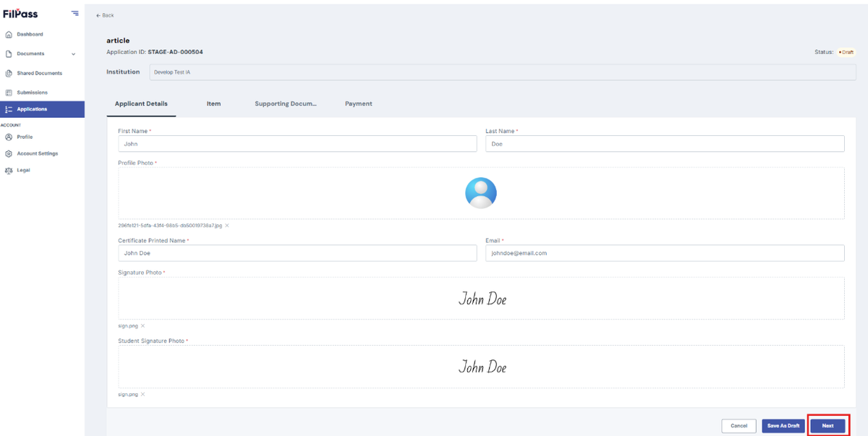This screenshot has width=868, height=436.
Task: Remove the uploaded profile photo jpg file
Action: coord(227,226)
